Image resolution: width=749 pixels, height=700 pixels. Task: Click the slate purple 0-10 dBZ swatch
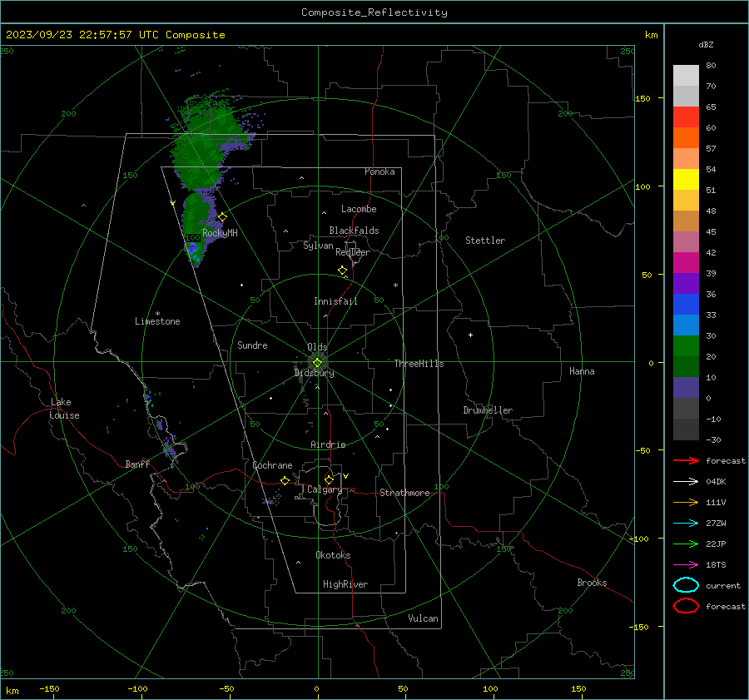point(686,388)
